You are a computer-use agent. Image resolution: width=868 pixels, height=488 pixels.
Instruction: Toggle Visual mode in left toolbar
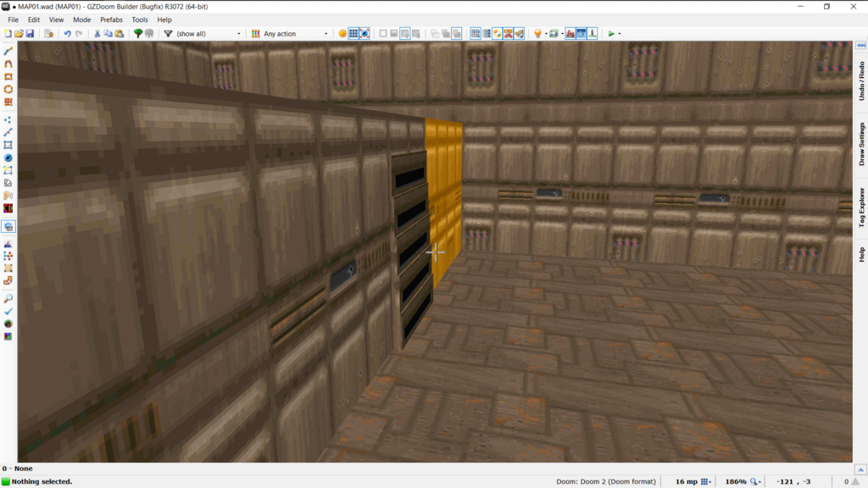[x=8, y=226]
